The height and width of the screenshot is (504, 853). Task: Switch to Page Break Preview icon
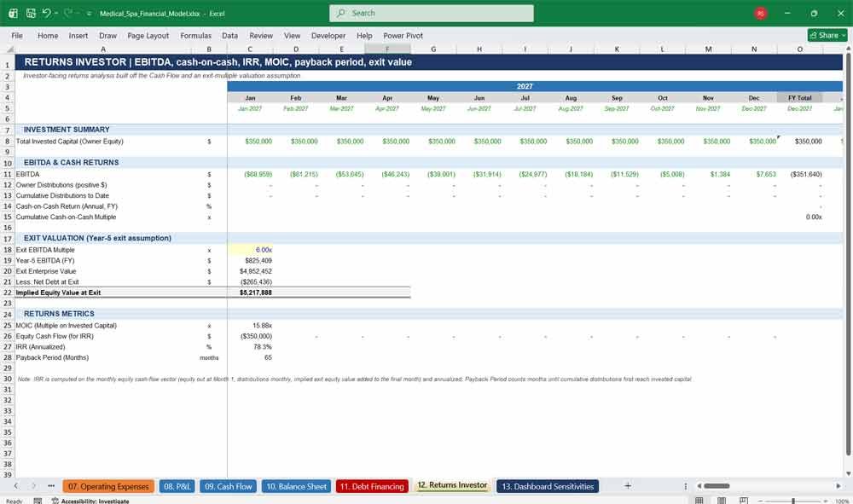pos(744,501)
